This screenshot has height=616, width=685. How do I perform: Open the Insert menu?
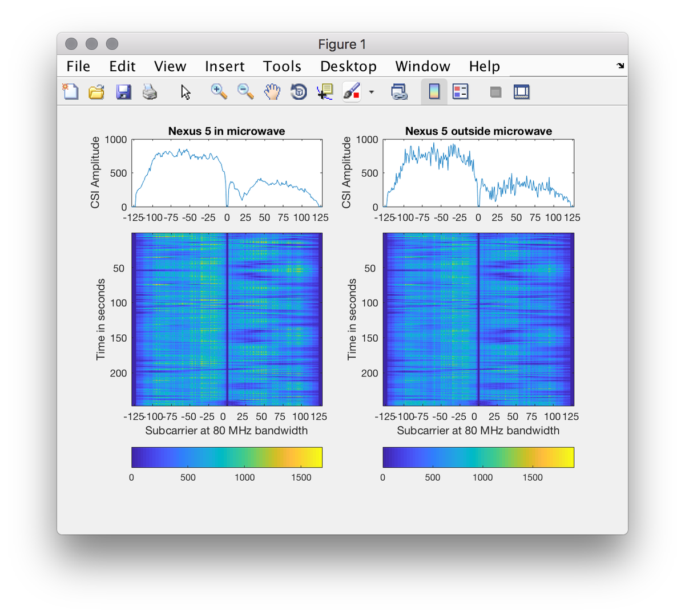point(225,66)
